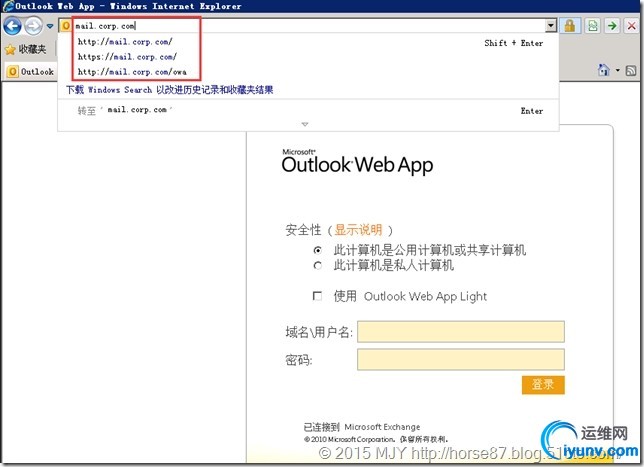Screen dimensions: 644x467
Task: Open the Home button dropdown arrow
Action: [x=617, y=70]
